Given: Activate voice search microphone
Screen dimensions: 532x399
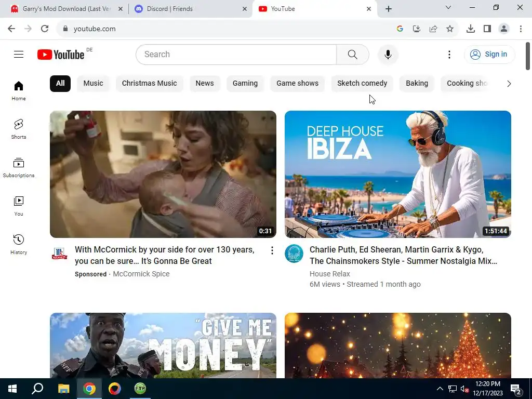Looking at the screenshot, I should pos(388,54).
